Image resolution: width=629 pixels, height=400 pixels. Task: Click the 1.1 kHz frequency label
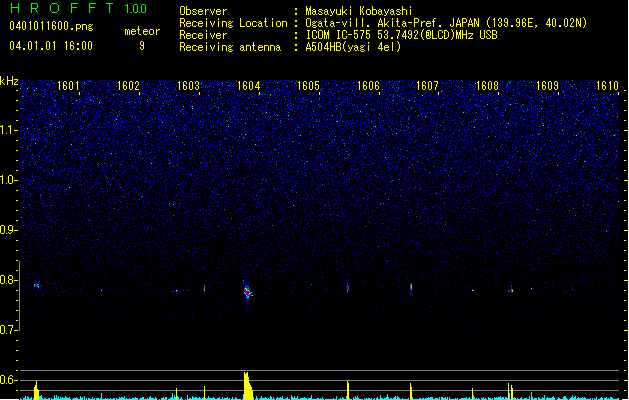pos(8,130)
